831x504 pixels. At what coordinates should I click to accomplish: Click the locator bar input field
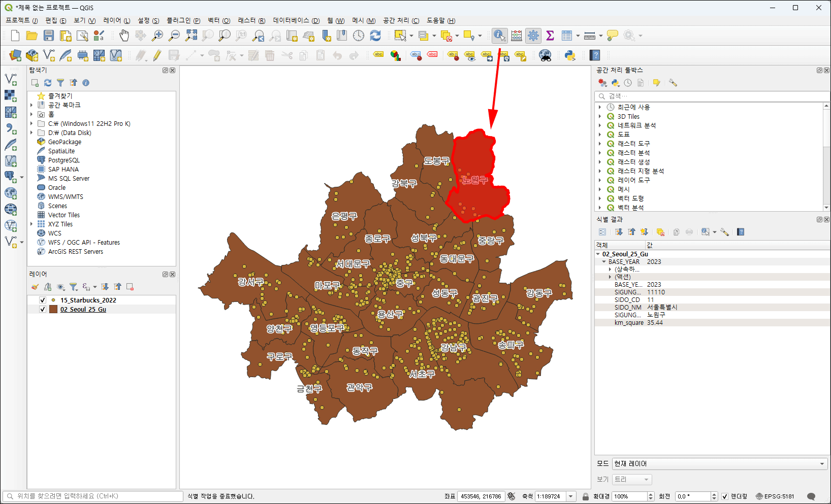click(93, 496)
